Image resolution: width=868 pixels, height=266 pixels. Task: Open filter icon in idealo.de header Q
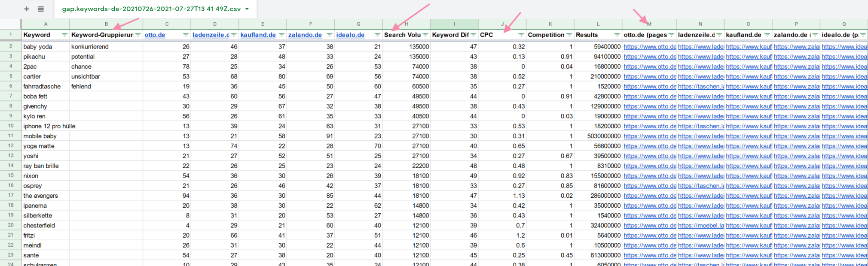[x=863, y=35]
